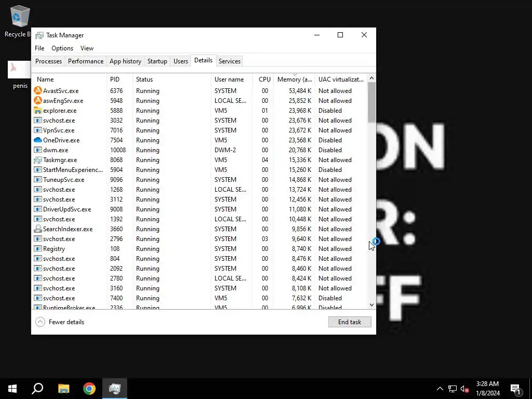Image resolution: width=532 pixels, height=399 pixels.
Task: Show hidden system tray icons
Action: (440, 389)
